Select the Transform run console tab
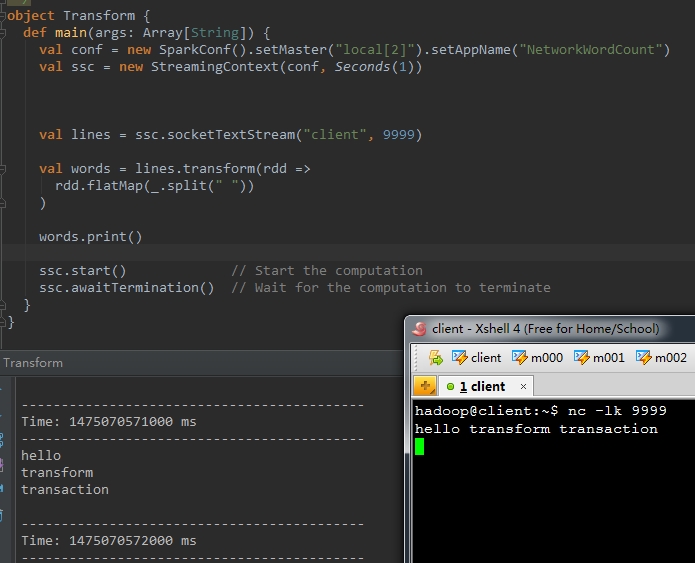The width and height of the screenshot is (695, 563). 32,363
